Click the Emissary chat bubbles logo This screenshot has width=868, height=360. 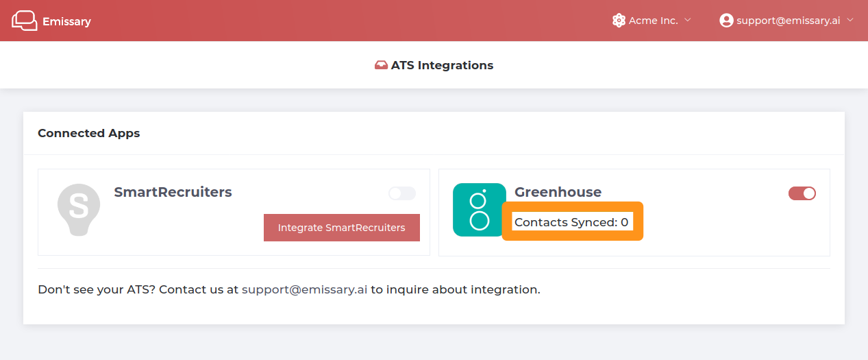tap(24, 21)
